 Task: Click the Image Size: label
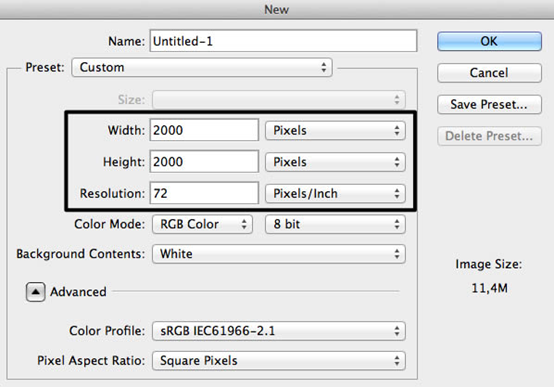pyautogui.click(x=489, y=264)
